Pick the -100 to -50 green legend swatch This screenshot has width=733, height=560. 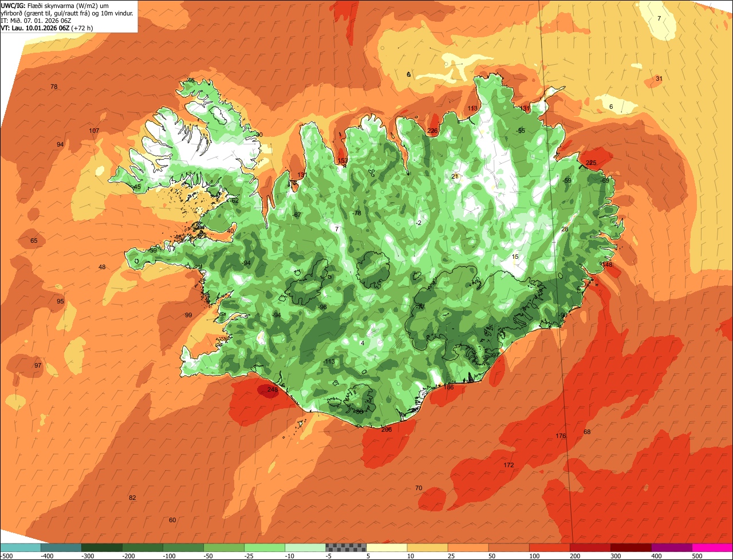(183, 547)
